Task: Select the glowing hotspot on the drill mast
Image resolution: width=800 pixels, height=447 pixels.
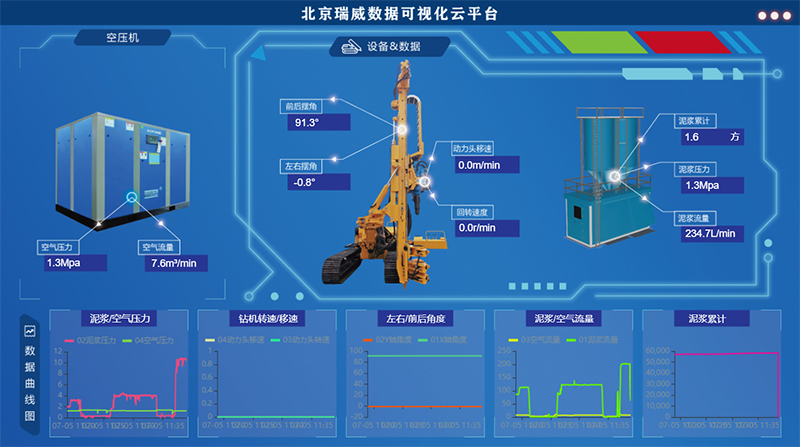Action: [x=402, y=130]
